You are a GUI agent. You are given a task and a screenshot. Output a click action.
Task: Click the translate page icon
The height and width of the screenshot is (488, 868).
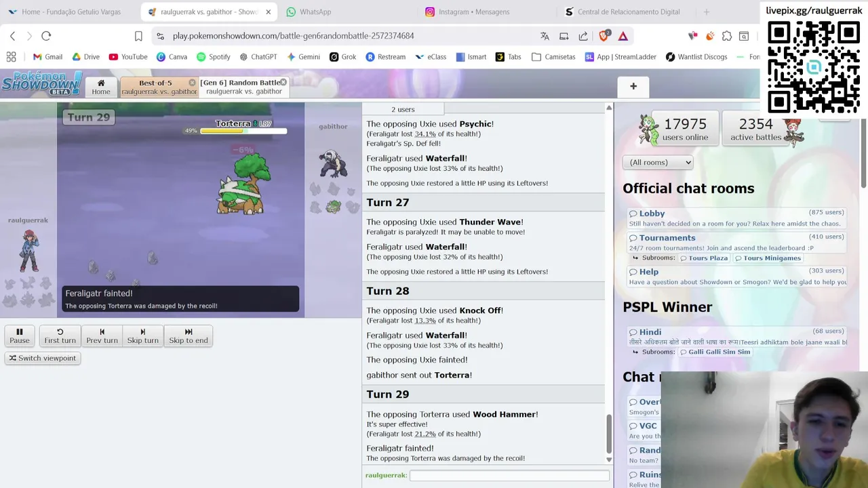click(x=545, y=36)
